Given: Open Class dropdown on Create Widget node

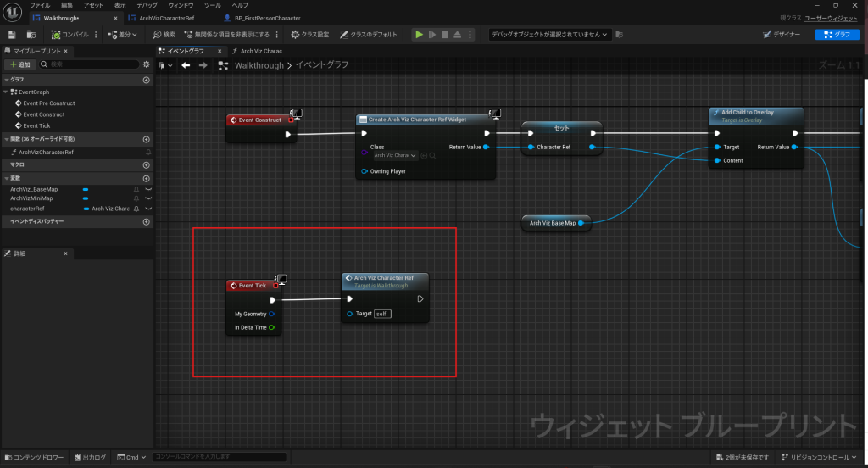Looking at the screenshot, I should 396,156.
